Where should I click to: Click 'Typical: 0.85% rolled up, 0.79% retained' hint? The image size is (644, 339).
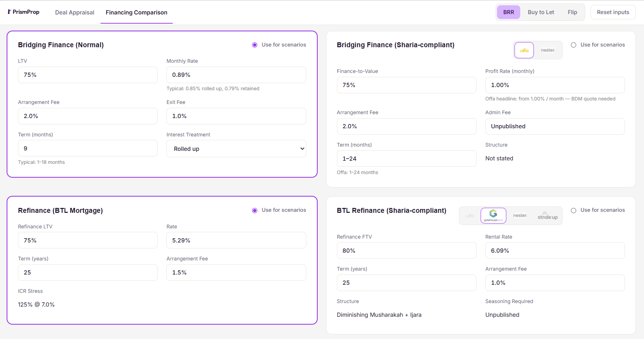tap(213, 88)
